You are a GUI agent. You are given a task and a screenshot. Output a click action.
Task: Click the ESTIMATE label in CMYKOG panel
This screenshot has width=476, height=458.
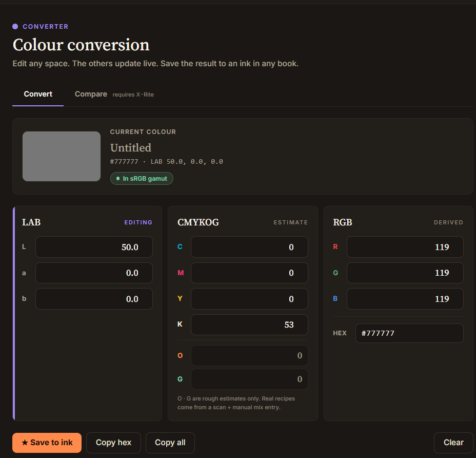point(290,222)
